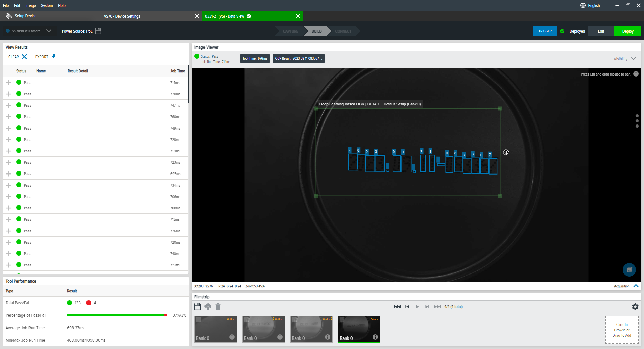Toggle the third filmstrip thumbnail checkbox
The width and height of the screenshot is (644, 349).
[x=294, y=320]
